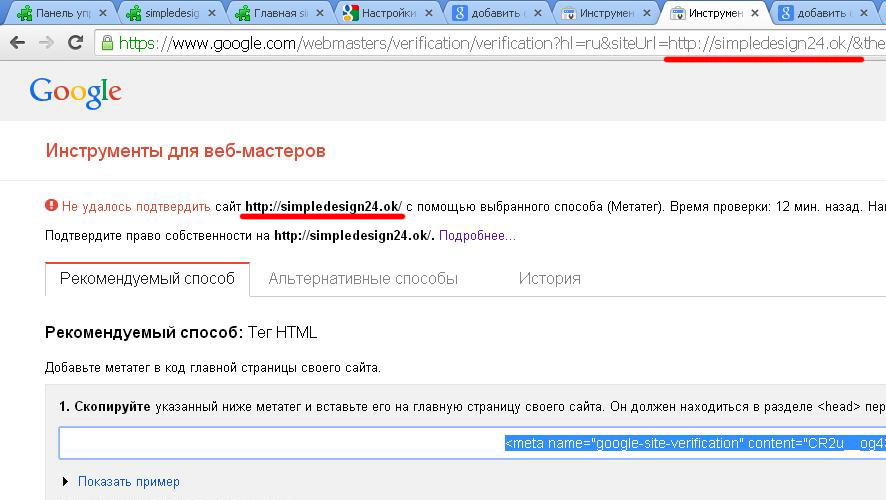Close the simpledesig browser tab
The image size is (886, 500).
click(x=212, y=13)
